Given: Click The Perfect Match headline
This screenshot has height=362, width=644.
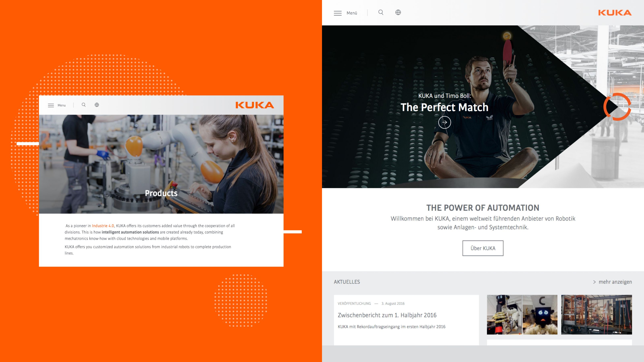Looking at the screenshot, I should coord(445,107).
